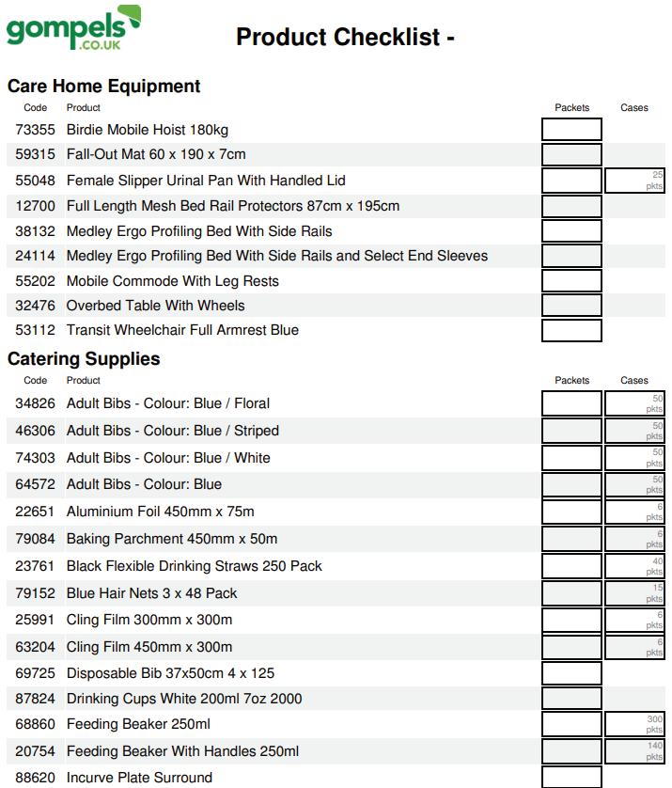Viewport: 672px width, 788px height.
Task: Select Packets field for Cling Film 300mm x 300m
Action: point(571,620)
